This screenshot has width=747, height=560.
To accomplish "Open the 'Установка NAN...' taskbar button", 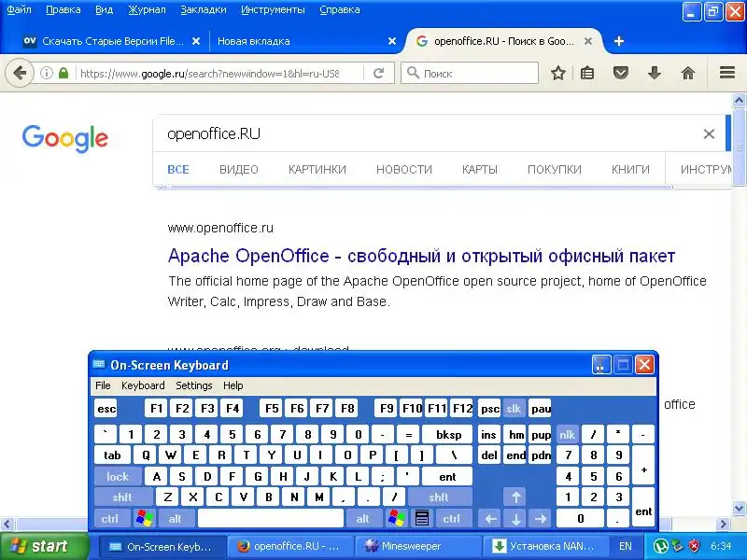I will click(545, 546).
